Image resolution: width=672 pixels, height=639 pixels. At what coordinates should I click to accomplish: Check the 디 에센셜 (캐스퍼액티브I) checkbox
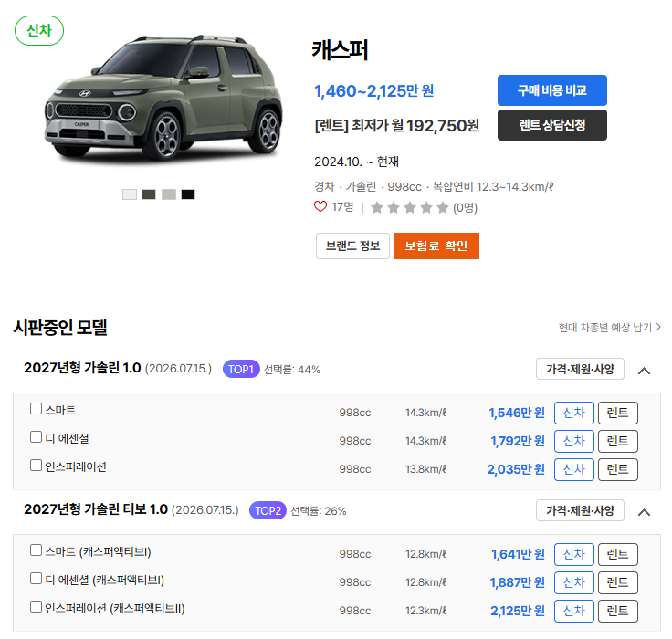(36, 578)
